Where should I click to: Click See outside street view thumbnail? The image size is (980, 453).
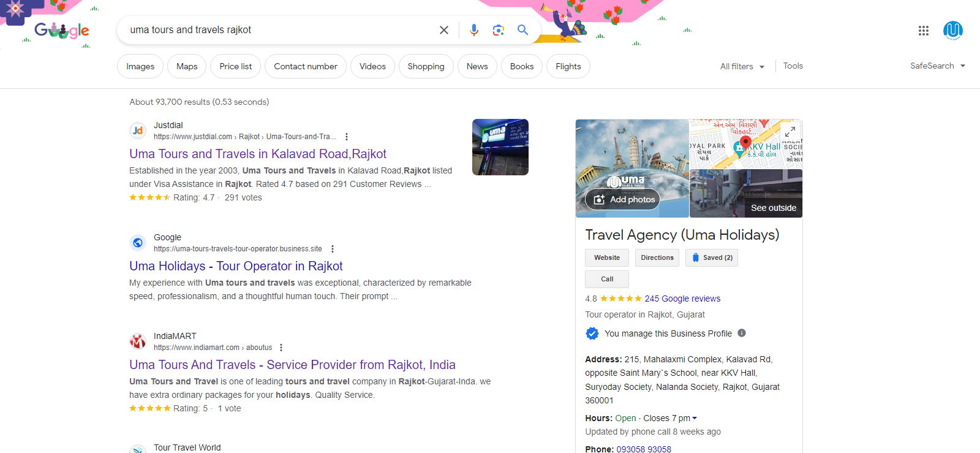pos(746,194)
